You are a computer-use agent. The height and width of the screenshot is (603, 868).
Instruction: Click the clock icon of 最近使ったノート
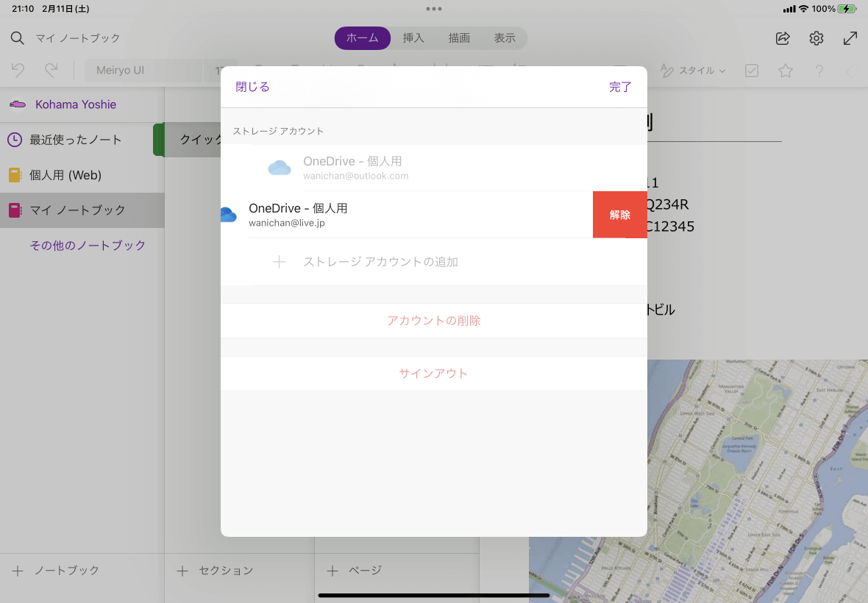(15, 140)
